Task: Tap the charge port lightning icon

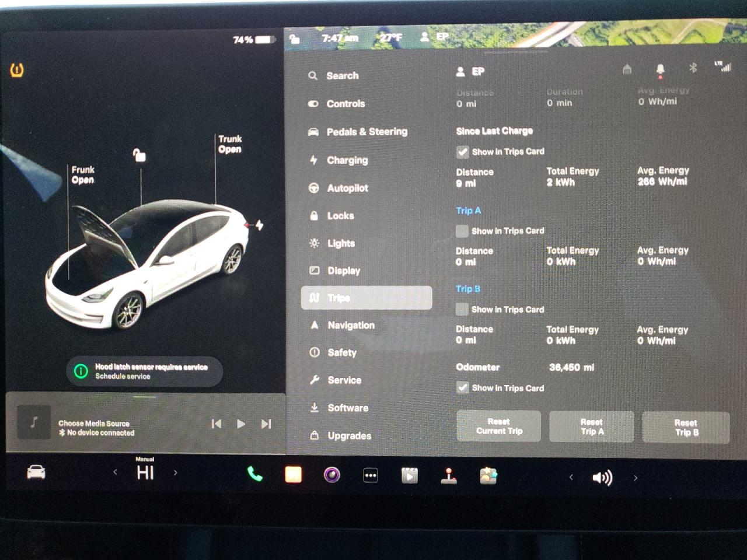Action: [259, 225]
